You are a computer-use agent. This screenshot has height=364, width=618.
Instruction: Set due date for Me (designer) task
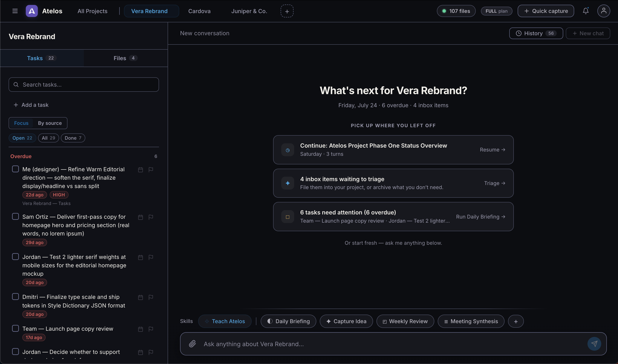[141, 170]
